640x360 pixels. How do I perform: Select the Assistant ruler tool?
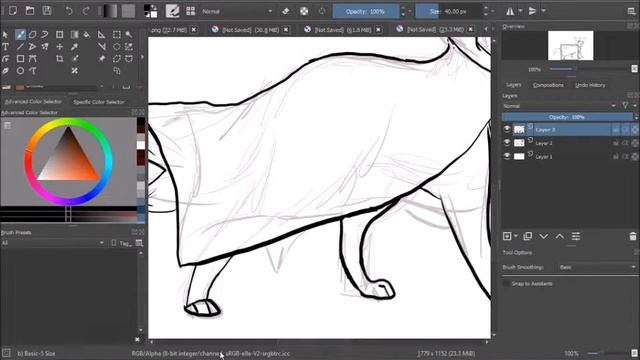[x=102, y=35]
